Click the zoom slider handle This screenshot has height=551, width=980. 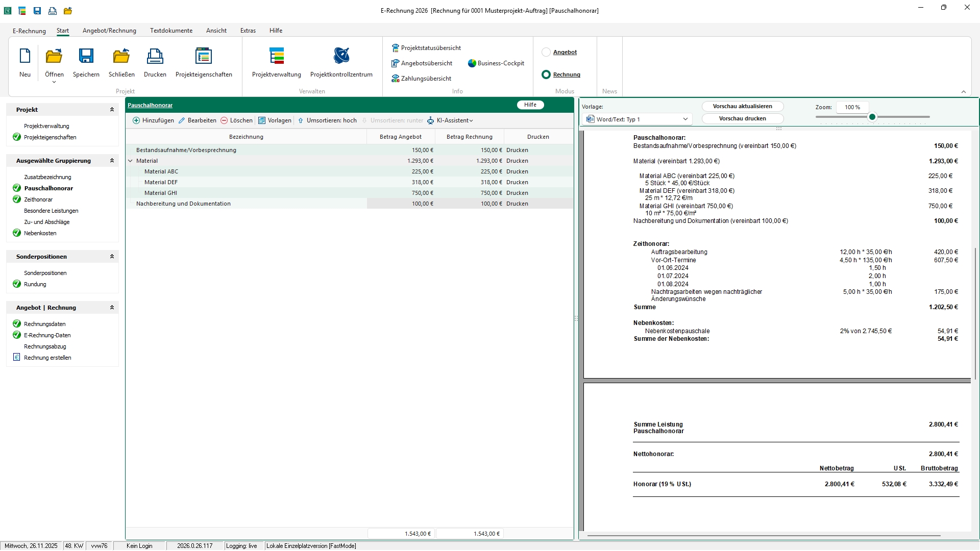[x=872, y=117]
